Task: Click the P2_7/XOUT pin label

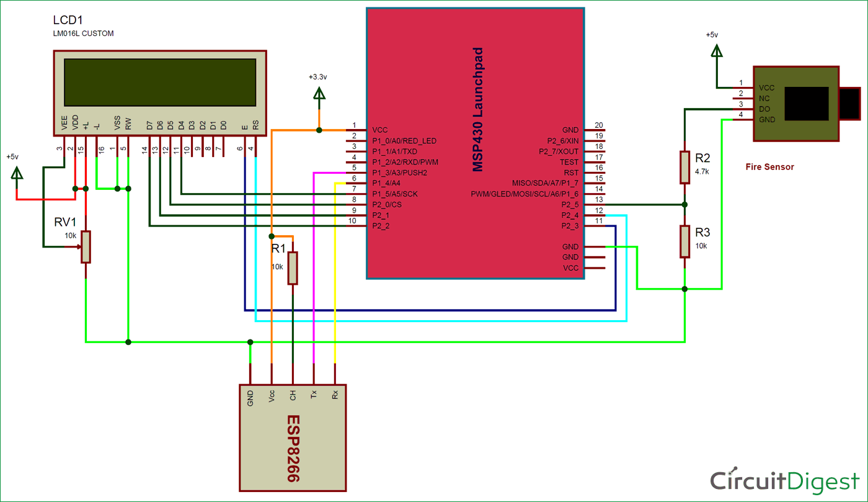Action: pos(560,151)
